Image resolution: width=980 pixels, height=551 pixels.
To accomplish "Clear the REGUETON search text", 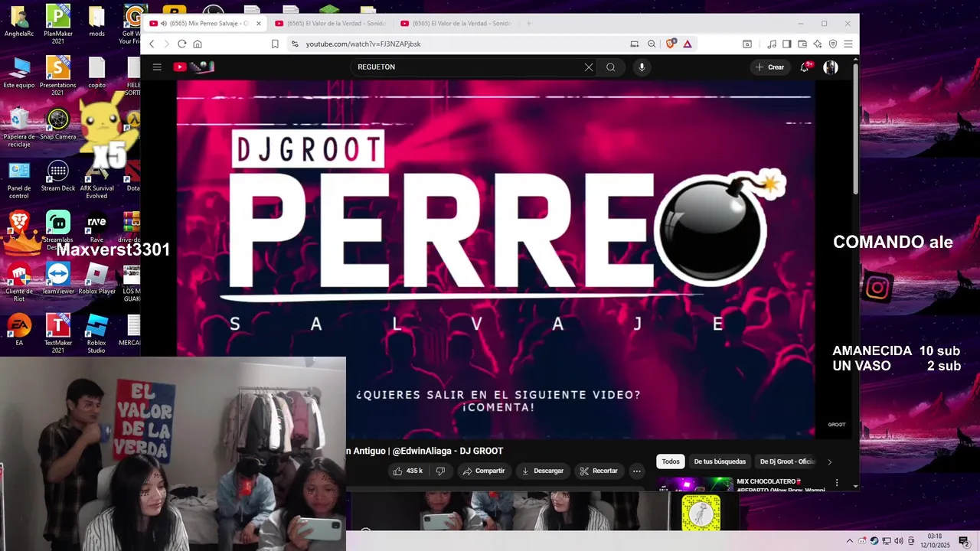I will tap(589, 67).
